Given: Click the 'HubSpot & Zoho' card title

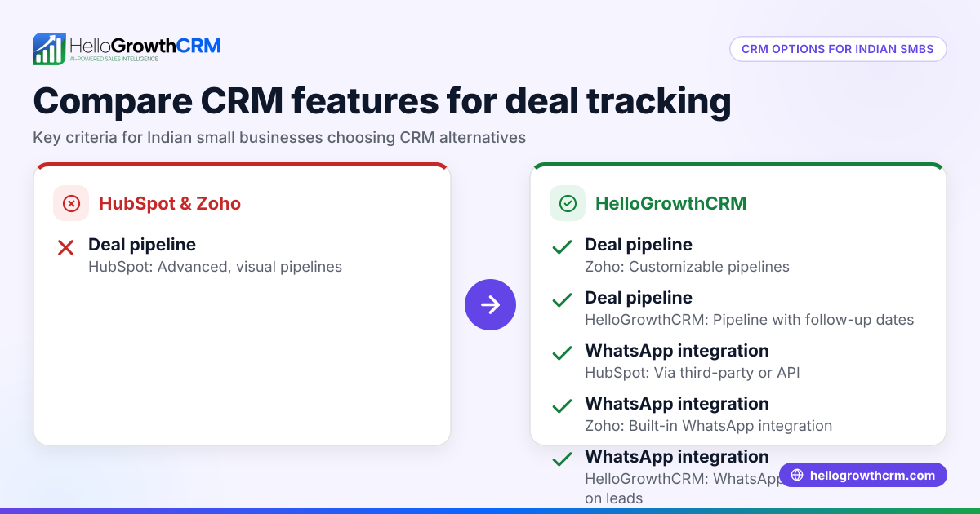Looking at the screenshot, I should click(170, 204).
